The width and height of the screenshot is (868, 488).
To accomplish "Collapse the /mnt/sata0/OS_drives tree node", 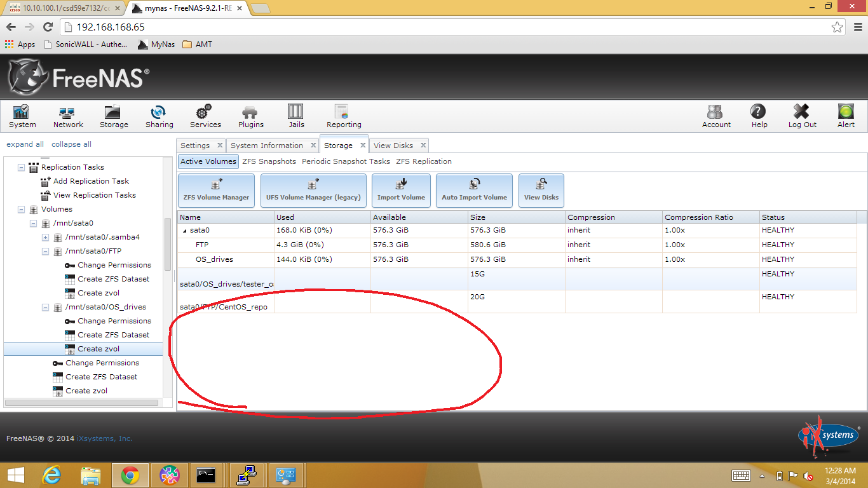I will pos(45,307).
